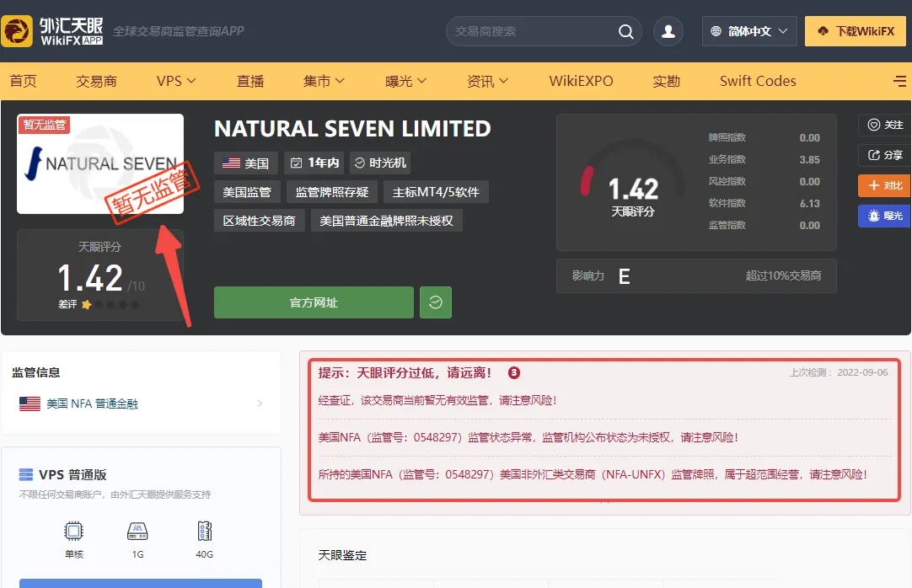Click the 美国监管 tag
Viewport: 912px width, 588px height.
[x=247, y=192]
